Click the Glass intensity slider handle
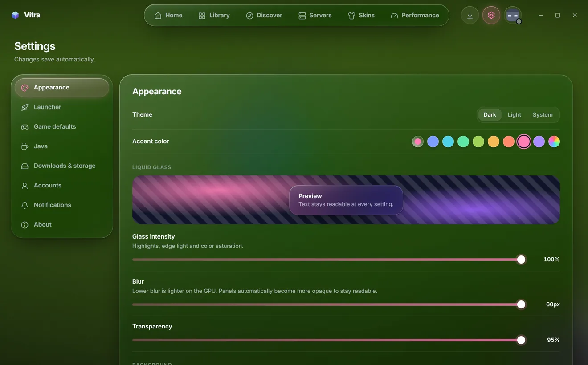This screenshot has height=365, width=588. (521, 260)
